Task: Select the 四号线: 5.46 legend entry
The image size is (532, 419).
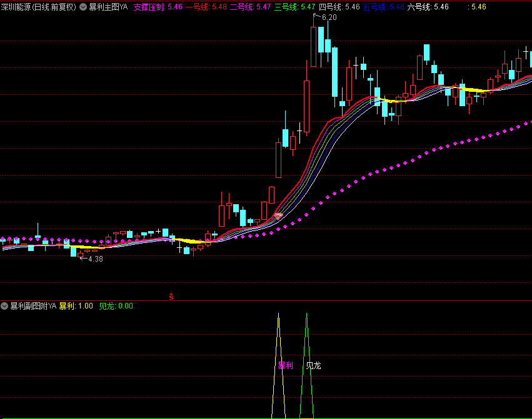Action: 339,7
